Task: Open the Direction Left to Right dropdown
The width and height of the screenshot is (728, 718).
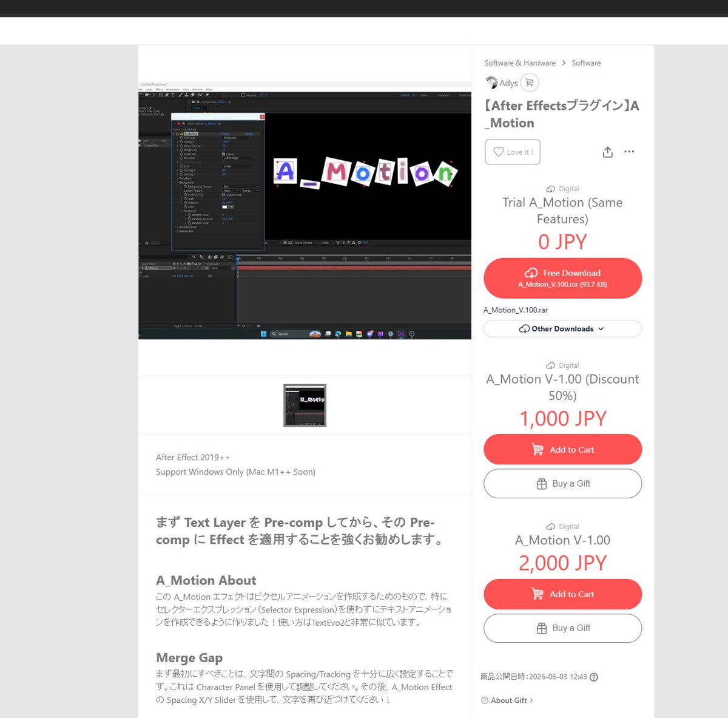Action: coord(239,158)
